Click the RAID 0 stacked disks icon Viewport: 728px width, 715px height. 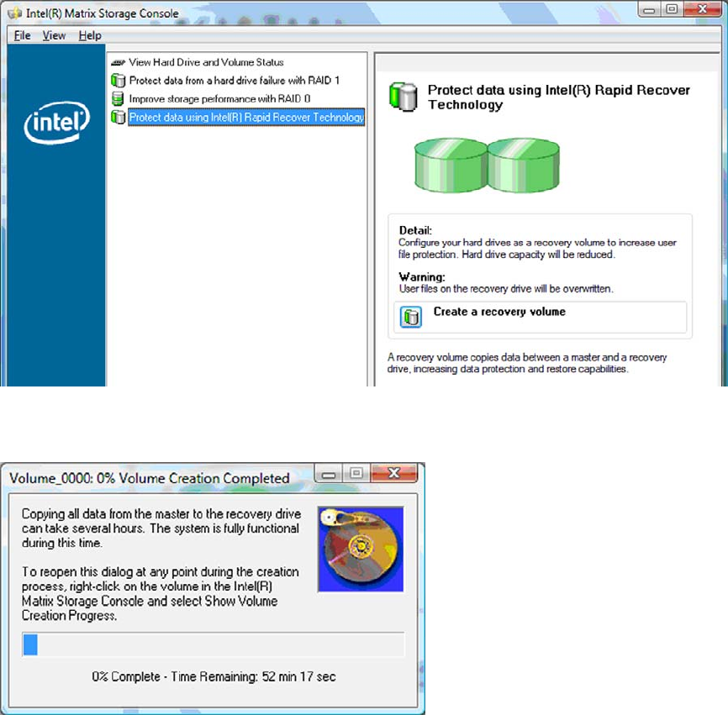(118, 99)
